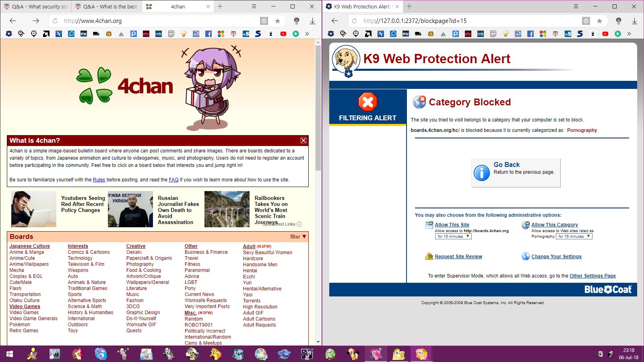
Task: Show more bookmarks in the 4chan window
Action: 307,34
